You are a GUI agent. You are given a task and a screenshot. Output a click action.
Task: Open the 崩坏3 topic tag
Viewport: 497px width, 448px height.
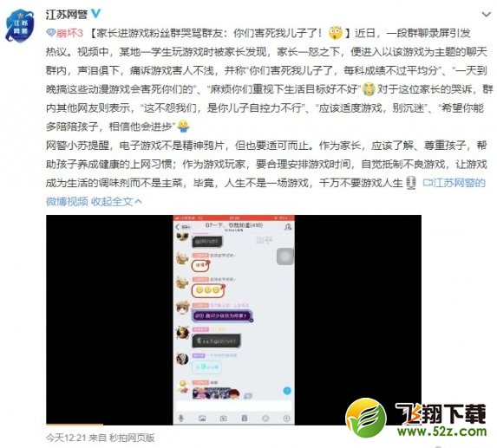pos(69,33)
